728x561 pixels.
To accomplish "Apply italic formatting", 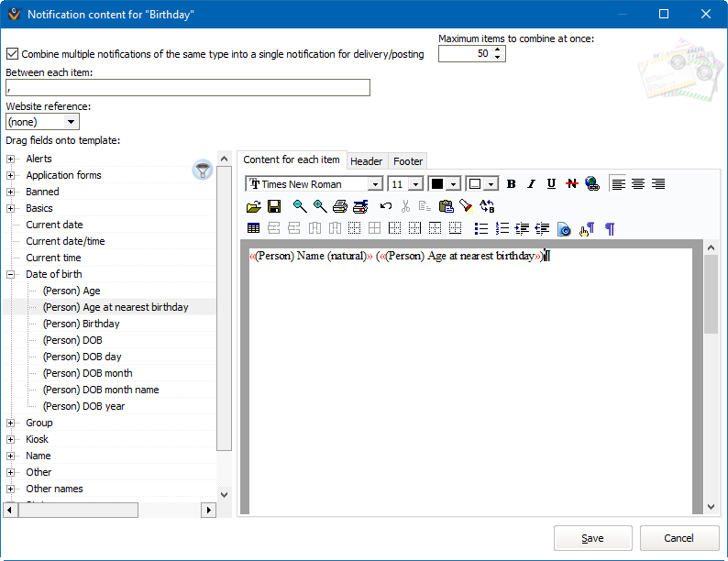I will point(531,184).
